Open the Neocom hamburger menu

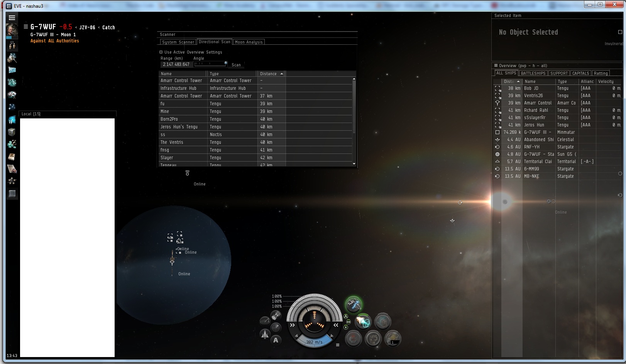12,18
